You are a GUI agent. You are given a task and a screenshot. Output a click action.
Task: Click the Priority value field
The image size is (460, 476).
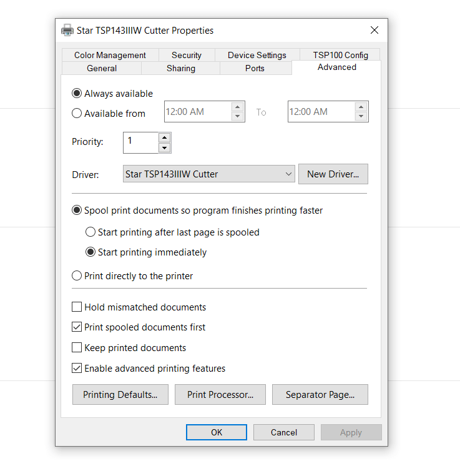[x=140, y=142]
